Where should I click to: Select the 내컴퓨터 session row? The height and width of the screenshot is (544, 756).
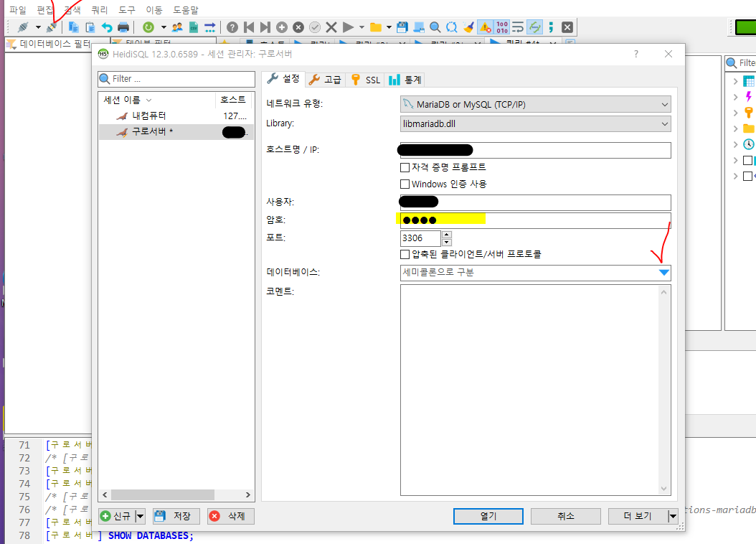[x=176, y=116]
